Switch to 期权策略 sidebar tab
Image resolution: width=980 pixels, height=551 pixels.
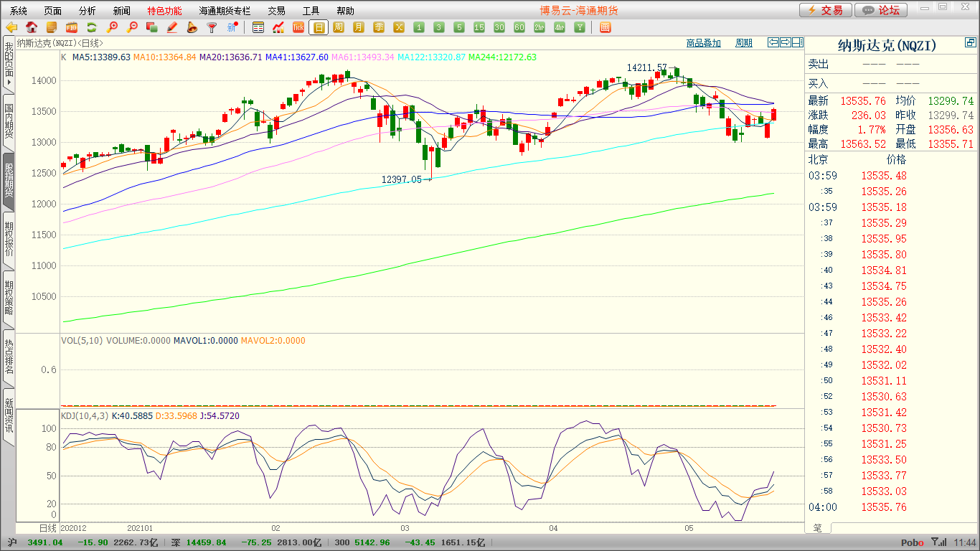click(x=9, y=298)
